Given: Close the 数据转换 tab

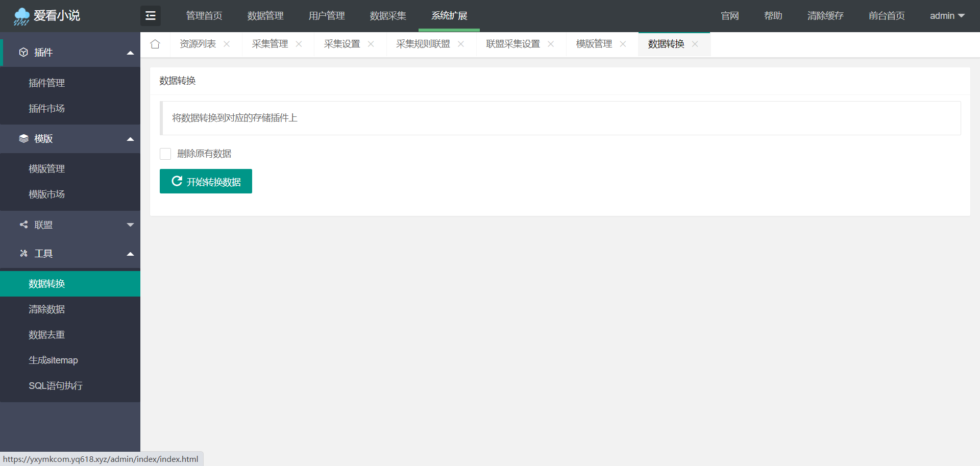Looking at the screenshot, I should (x=695, y=44).
